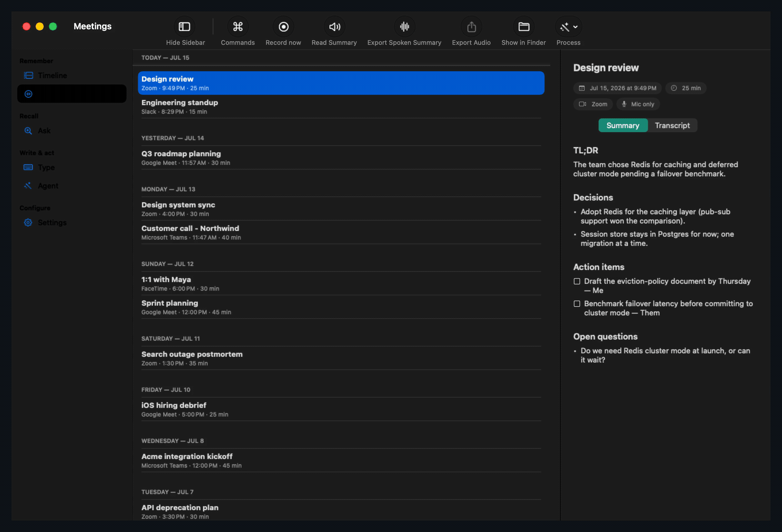Viewport: 782px width, 532px height.
Task: Open the Commands toolbar icon
Action: [x=238, y=27]
